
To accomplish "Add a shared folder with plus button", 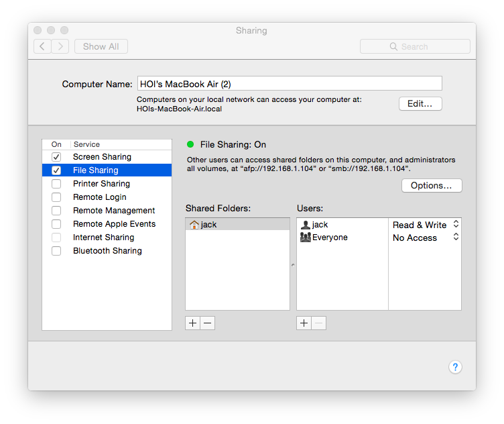I will point(192,323).
